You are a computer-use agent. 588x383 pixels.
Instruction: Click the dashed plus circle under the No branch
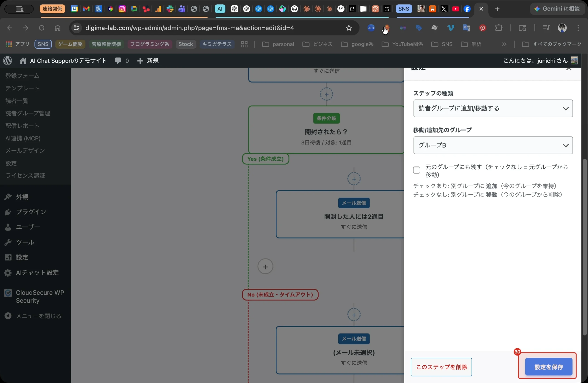354,315
